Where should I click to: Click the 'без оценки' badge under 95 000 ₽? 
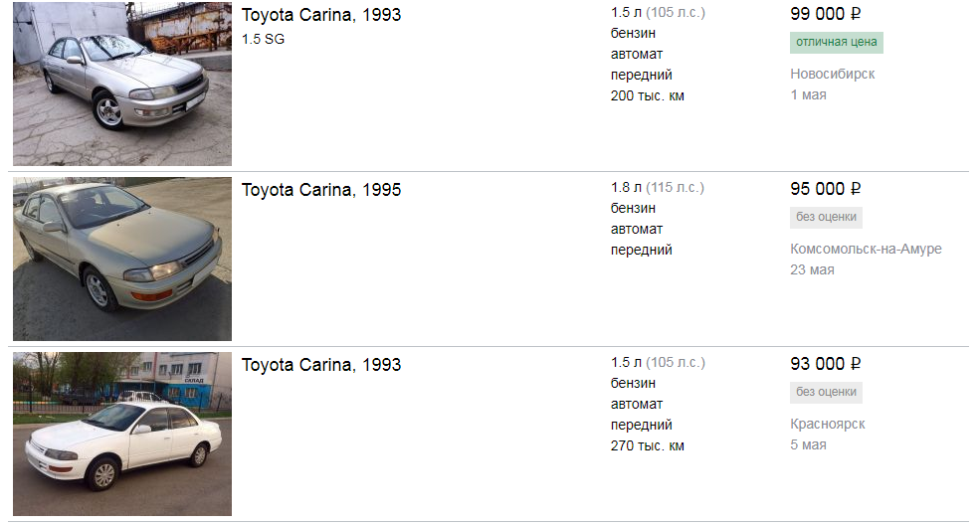(826, 218)
